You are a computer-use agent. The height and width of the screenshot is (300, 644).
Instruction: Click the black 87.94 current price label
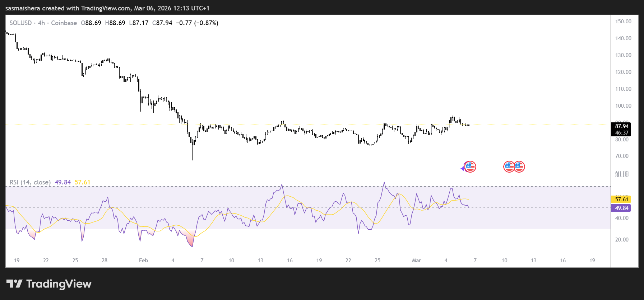(621, 126)
